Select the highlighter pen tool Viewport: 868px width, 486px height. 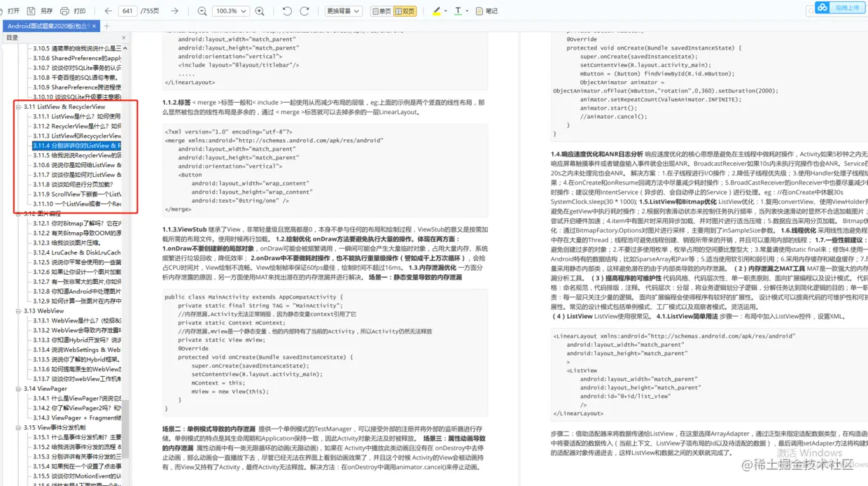tap(437, 11)
